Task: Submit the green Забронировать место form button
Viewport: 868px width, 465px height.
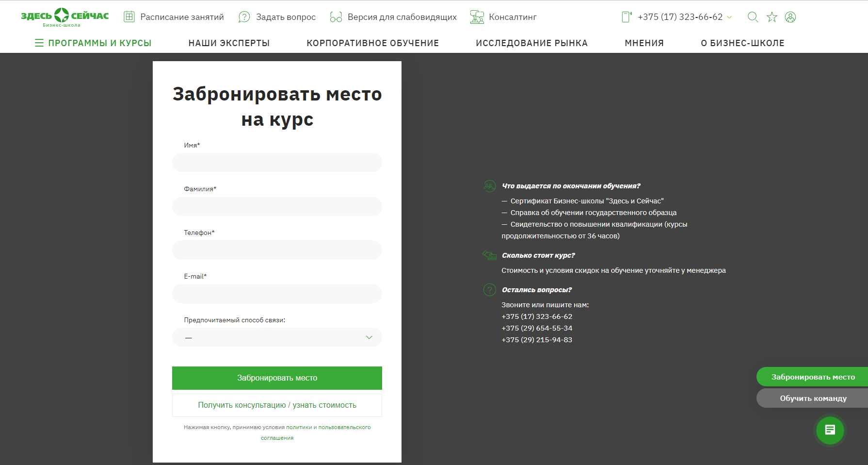Action: click(x=277, y=378)
